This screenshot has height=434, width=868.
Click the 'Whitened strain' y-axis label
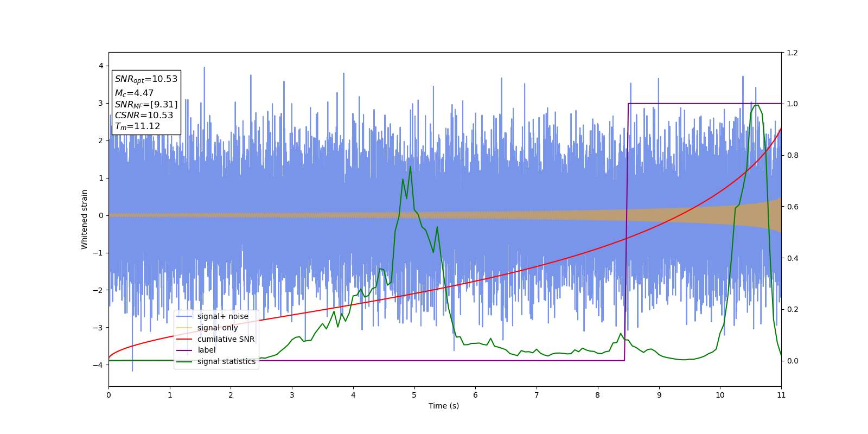(85, 219)
